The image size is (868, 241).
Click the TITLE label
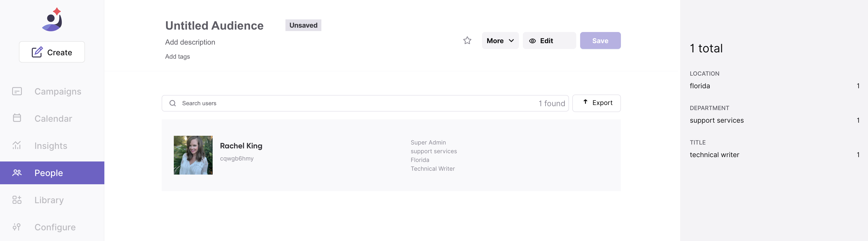[x=698, y=142]
